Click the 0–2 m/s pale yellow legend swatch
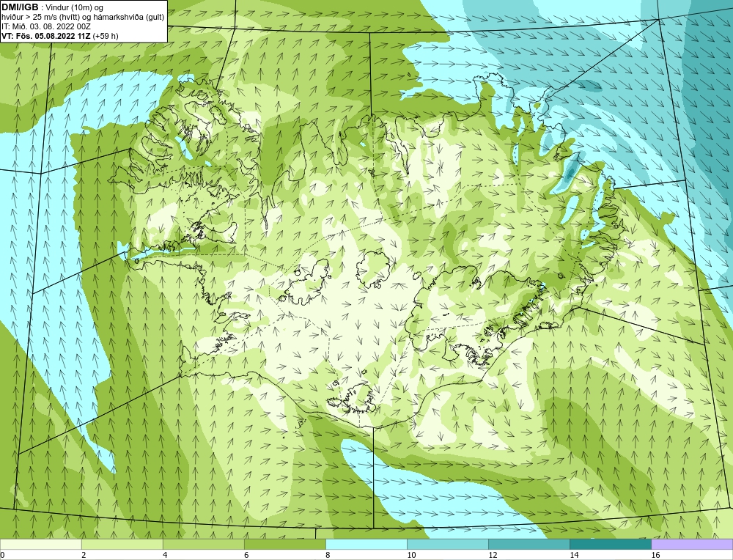The width and height of the screenshot is (733, 560). 40,544
